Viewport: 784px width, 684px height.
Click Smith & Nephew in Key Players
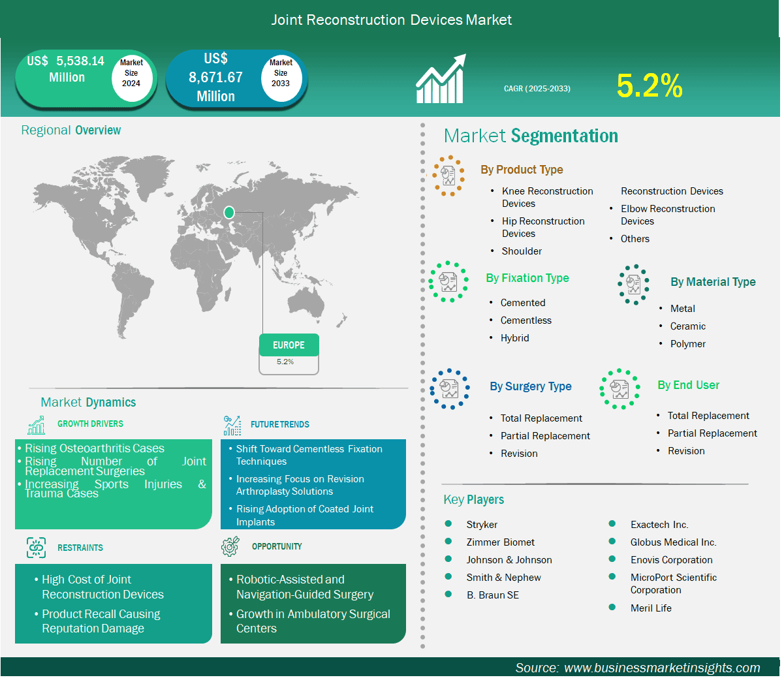(x=504, y=578)
